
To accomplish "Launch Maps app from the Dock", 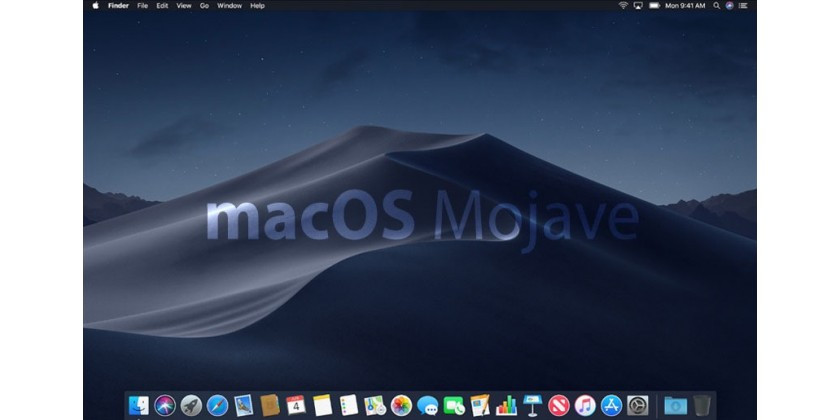I will 375,406.
